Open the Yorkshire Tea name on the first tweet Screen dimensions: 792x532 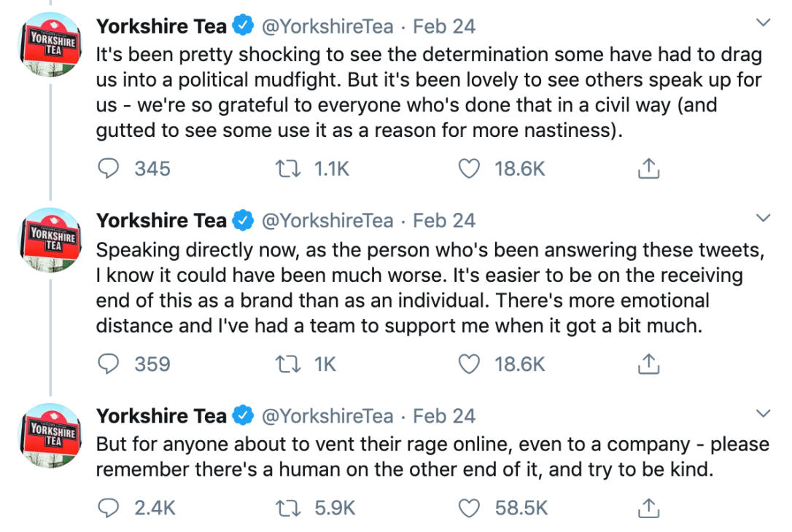click(x=162, y=26)
